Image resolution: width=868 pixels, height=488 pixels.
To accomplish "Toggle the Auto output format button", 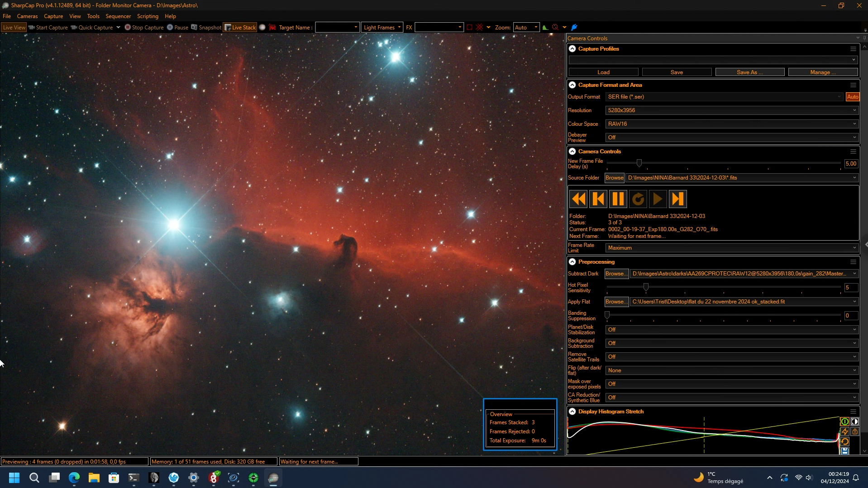I will (x=853, y=97).
